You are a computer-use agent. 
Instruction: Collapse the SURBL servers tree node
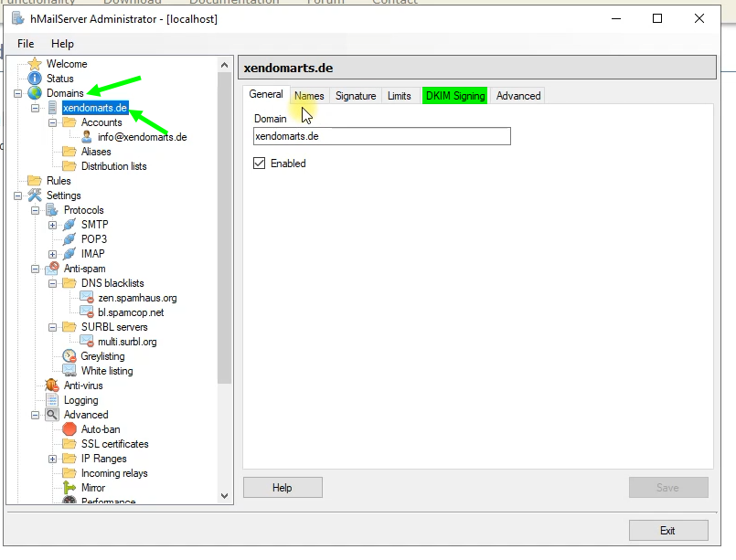pos(53,327)
